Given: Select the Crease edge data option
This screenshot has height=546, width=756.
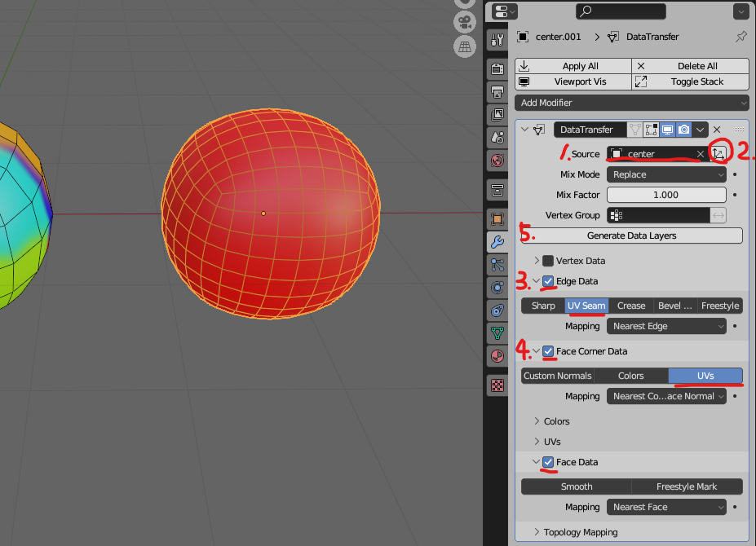Looking at the screenshot, I should pos(631,306).
